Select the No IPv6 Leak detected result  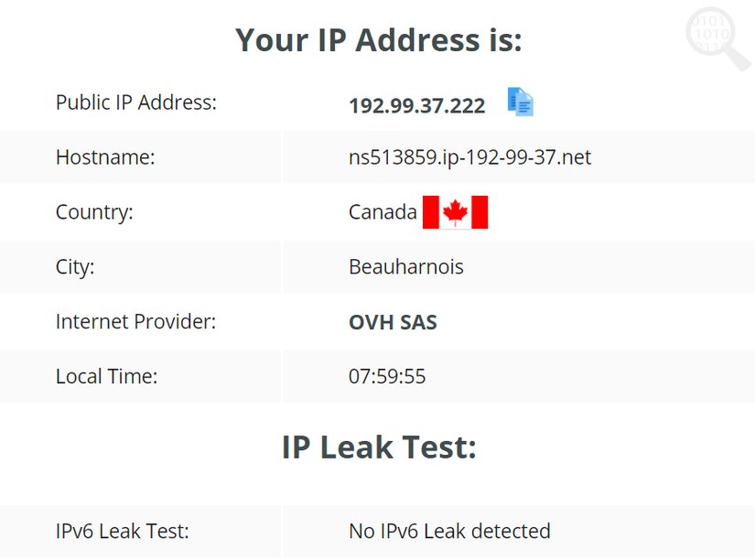[448, 531]
